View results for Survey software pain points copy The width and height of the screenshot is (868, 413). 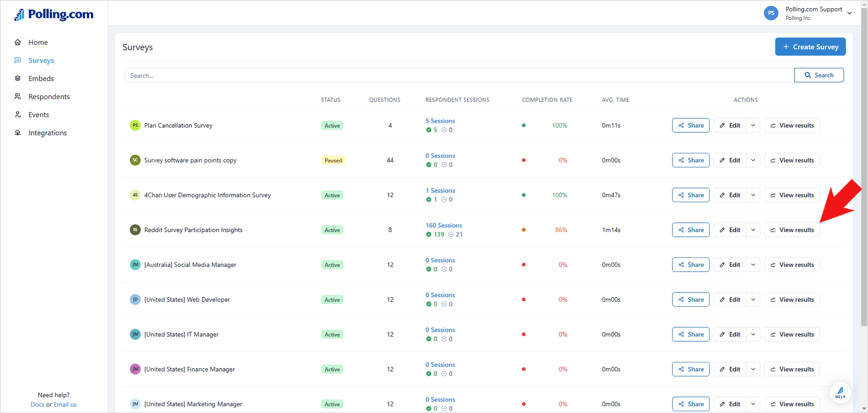792,160
